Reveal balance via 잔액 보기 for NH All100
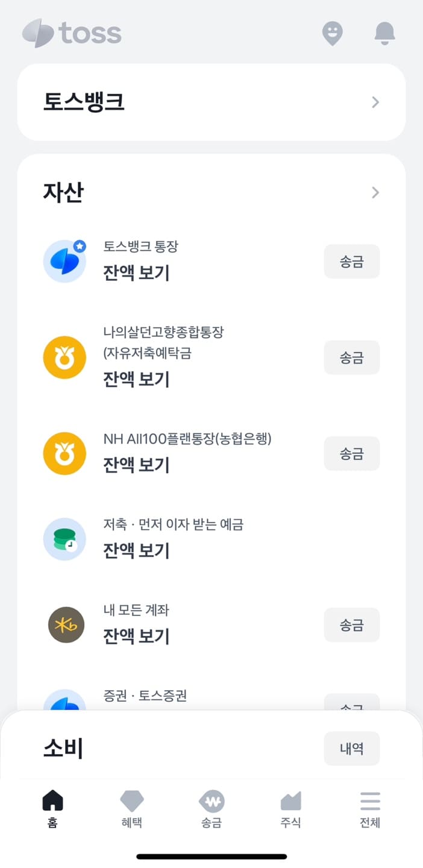The height and width of the screenshot is (868, 423). [136, 465]
